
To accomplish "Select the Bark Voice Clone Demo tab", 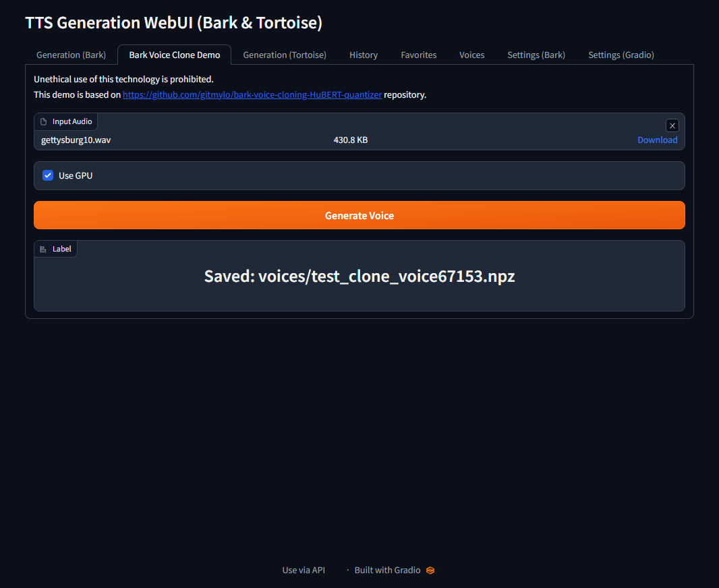I will 174,55.
